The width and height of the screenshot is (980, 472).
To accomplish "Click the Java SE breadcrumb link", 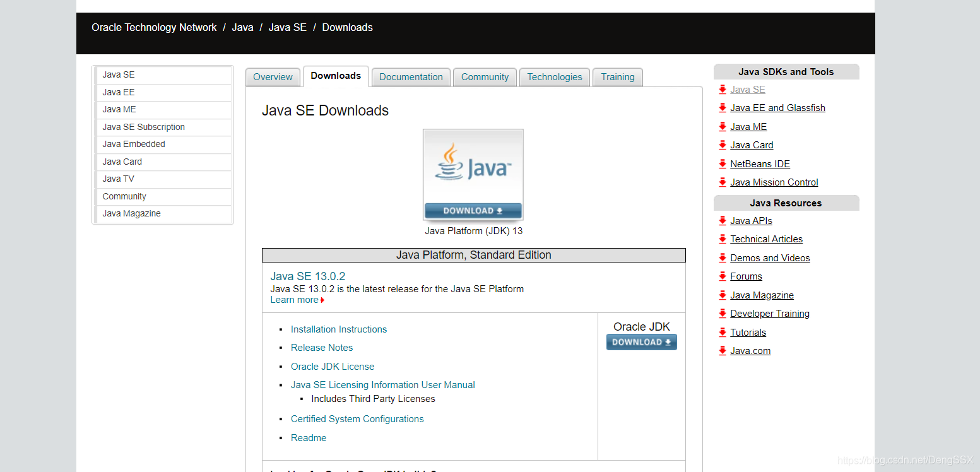I will (288, 28).
